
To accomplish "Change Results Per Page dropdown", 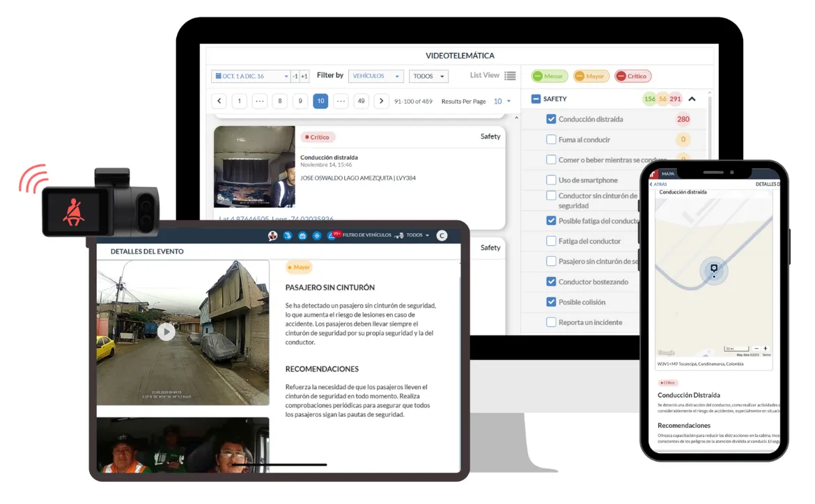I will pyautogui.click(x=502, y=102).
